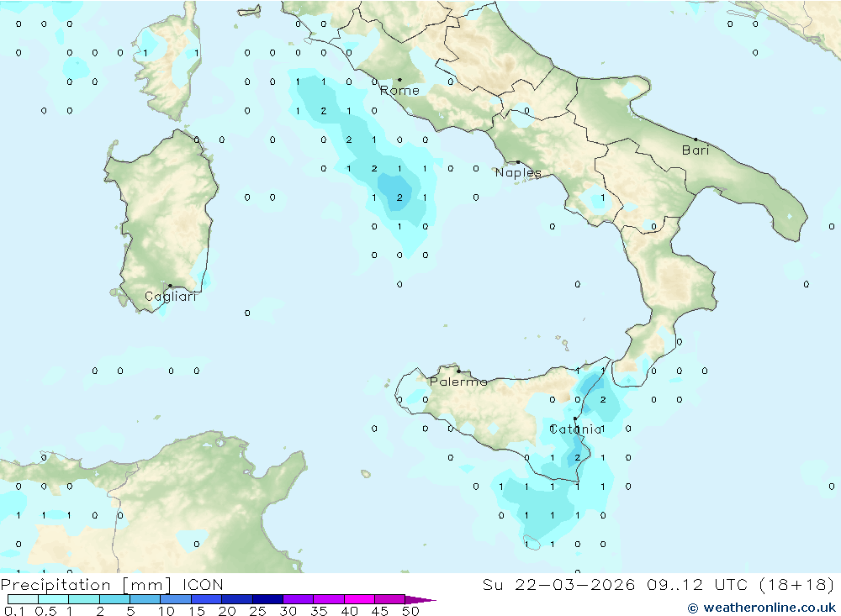The height and width of the screenshot is (616, 841).
Task: Click the '25' legend scale value
Action: point(257,611)
